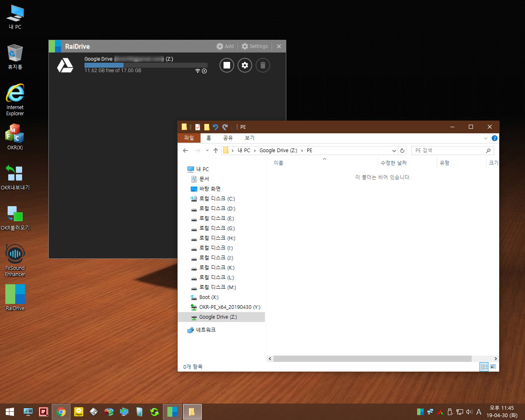Image resolution: width=525 pixels, height=420 pixels.
Task: Click the trash delete icon in RaiDrive
Action: pyautogui.click(x=263, y=65)
